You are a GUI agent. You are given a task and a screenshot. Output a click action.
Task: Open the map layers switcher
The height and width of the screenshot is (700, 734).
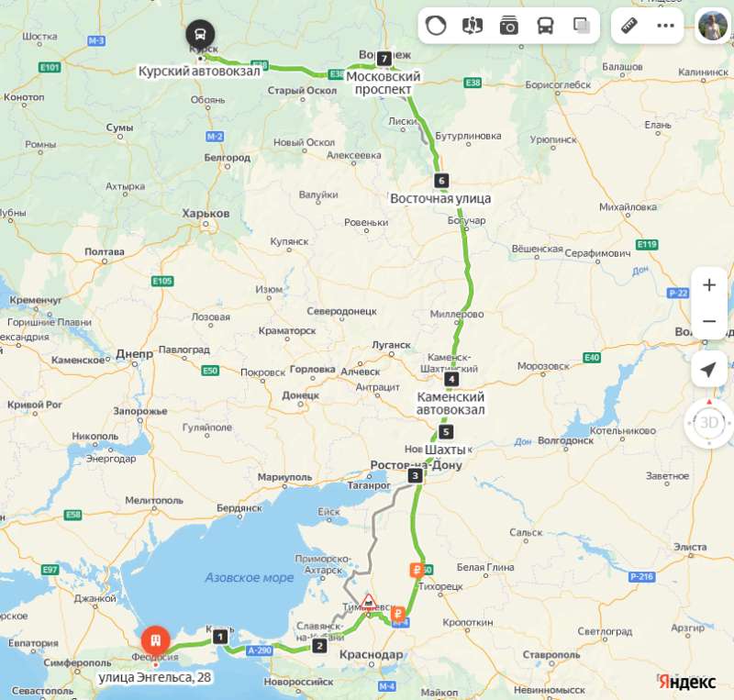pos(582,26)
